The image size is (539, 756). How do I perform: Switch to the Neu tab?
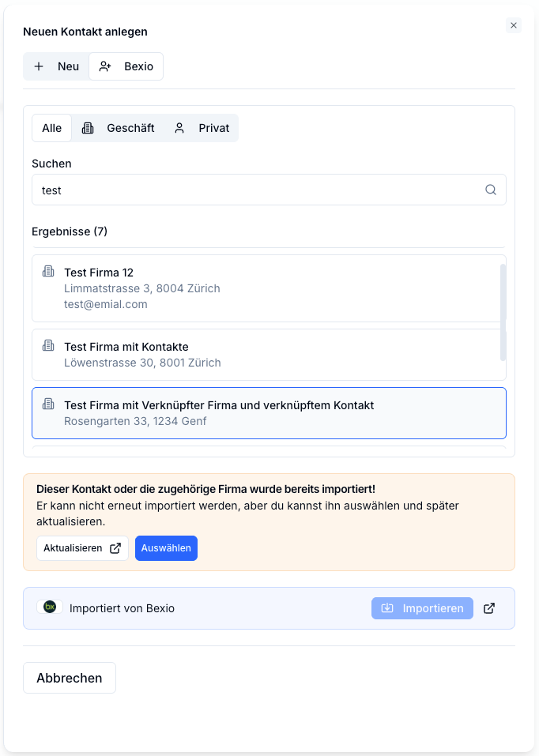pyautogui.click(x=56, y=66)
